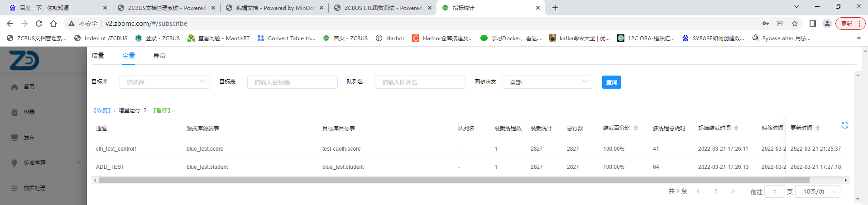The height and width of the screenshot is (205, 868).
Task: Click the address bar URL v2.zbomc.com
Action: click(x=146, y=24)
